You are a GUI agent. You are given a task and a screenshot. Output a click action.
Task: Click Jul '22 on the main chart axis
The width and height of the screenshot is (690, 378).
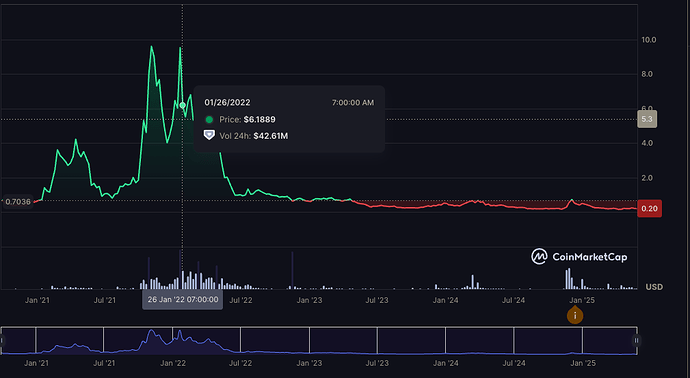[x=241, y=301]
